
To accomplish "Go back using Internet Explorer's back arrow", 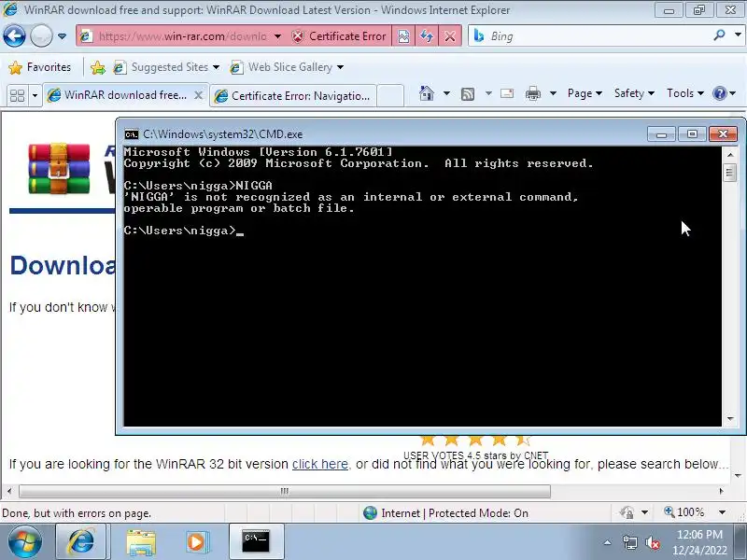I will 14,36.
